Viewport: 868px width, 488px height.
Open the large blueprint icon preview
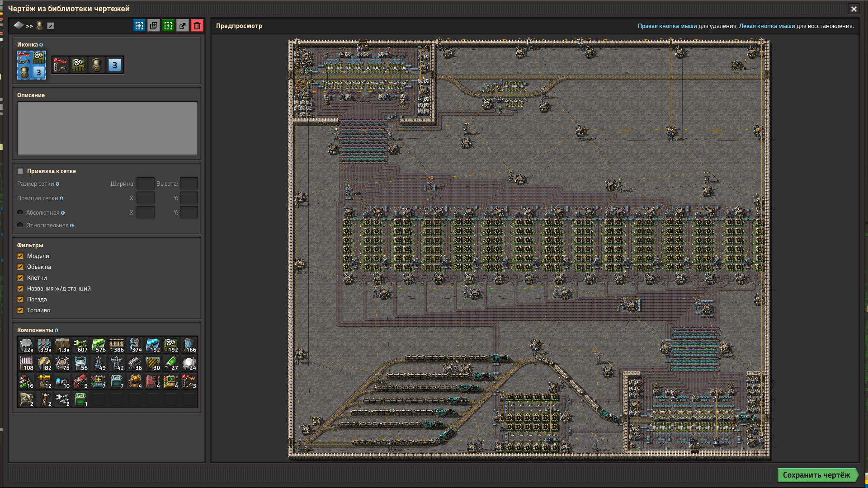[32, 65]
